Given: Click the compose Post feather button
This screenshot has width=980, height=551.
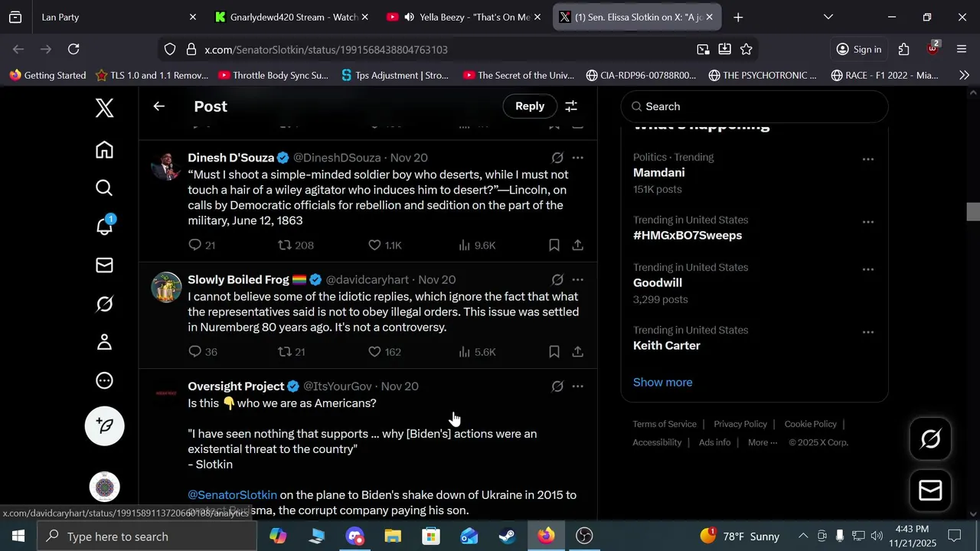Looking at the screenshot, I should [x=105, y=425].
